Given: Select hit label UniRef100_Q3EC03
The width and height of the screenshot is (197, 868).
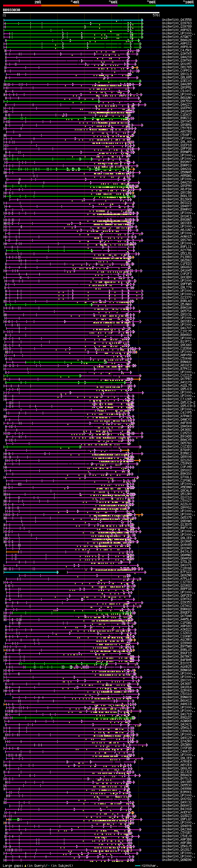Looking at the screenshot, I should tap(177, 81).
